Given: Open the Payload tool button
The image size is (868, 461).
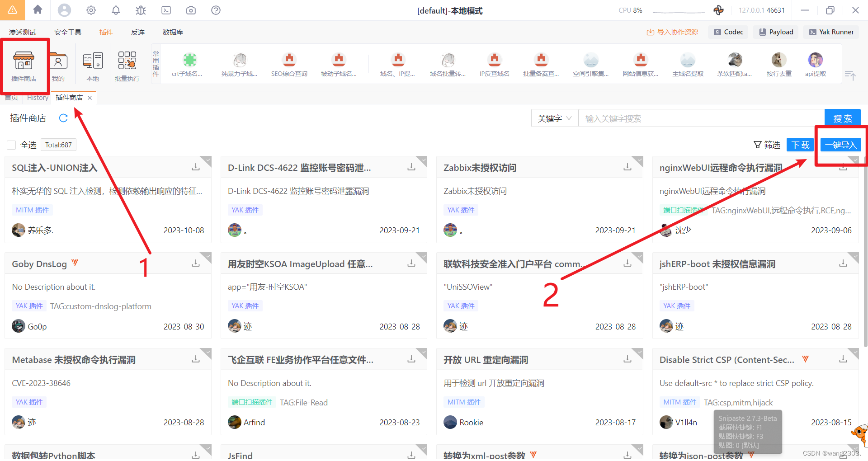Looking at the screenshot, I should click(x=776, y=32).
